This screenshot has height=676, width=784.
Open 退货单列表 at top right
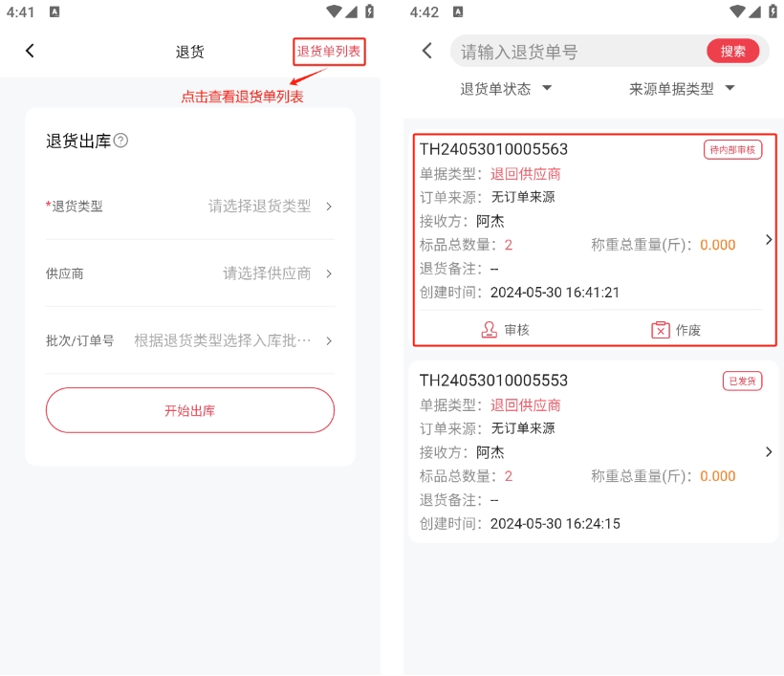click(x=329, y=52)
